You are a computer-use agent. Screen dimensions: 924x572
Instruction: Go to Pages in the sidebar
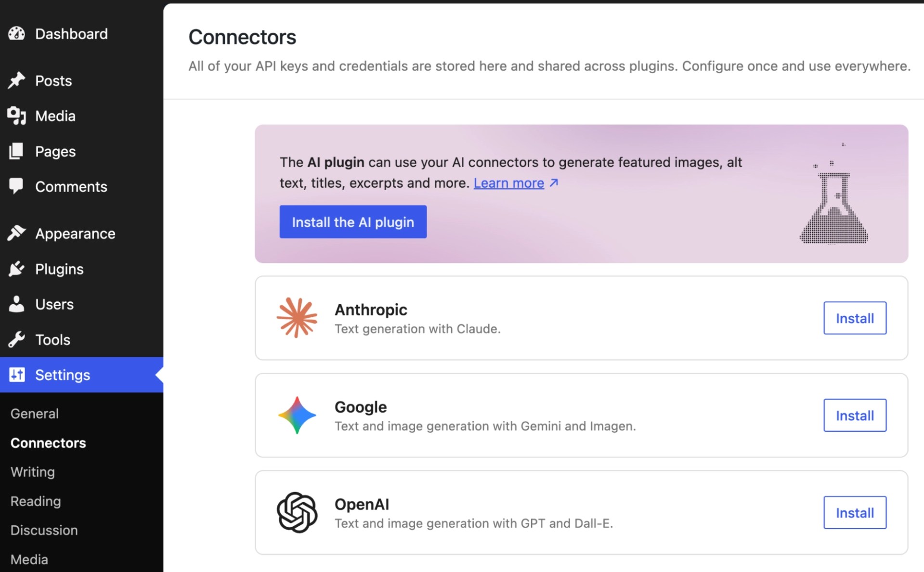pos(55,151)
